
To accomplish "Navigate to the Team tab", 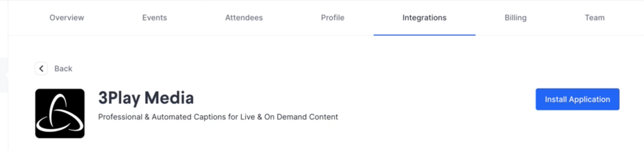I will [594, 18].
